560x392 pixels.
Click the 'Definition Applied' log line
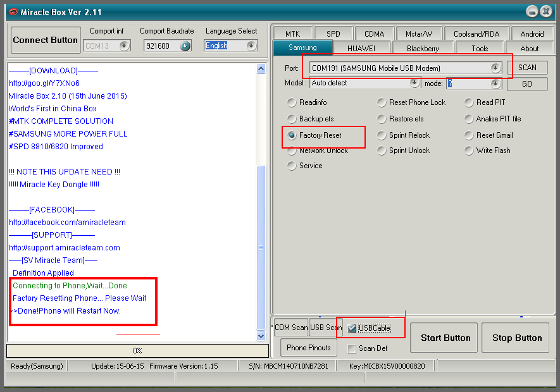pyautogui.click(x=43, y=273)
